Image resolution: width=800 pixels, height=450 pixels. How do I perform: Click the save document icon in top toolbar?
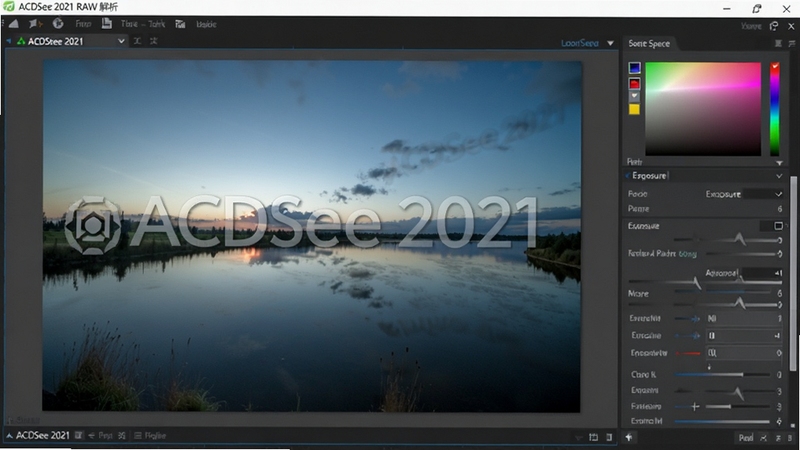107,23
